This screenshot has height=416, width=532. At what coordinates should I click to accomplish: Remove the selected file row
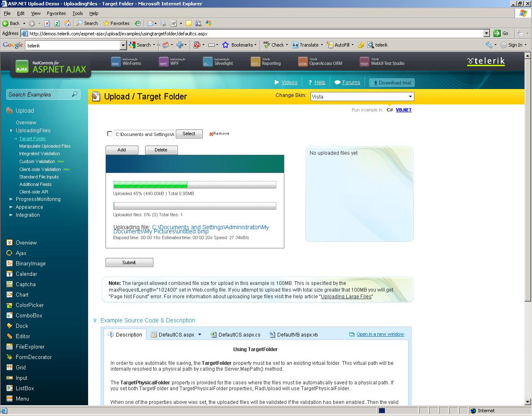pyautogui.click(x=219, y=134)
